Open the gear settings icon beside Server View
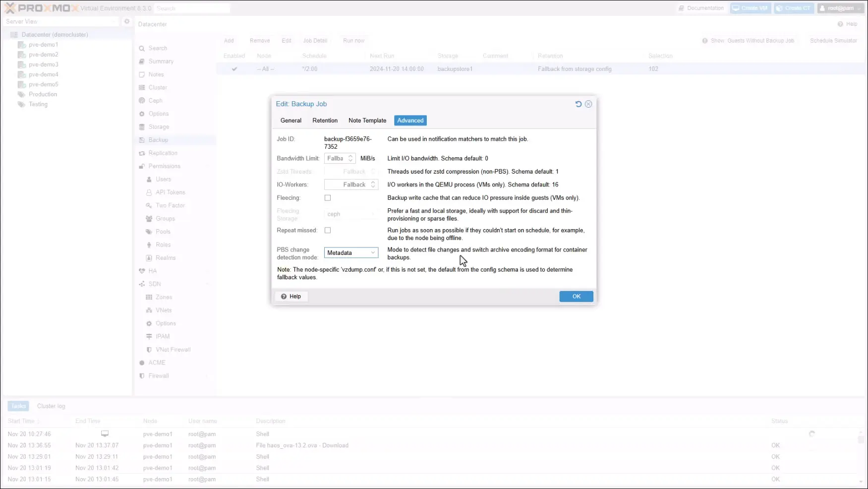 point(127,21)
